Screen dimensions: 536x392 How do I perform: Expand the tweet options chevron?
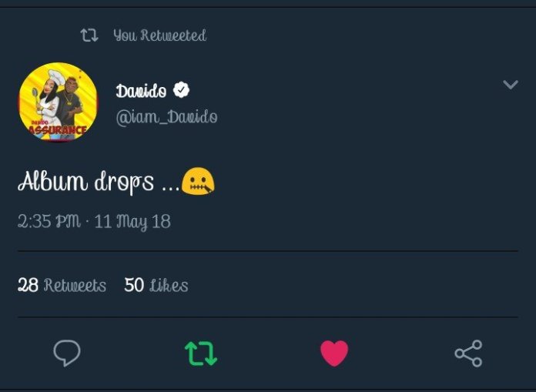coord(510,85)
